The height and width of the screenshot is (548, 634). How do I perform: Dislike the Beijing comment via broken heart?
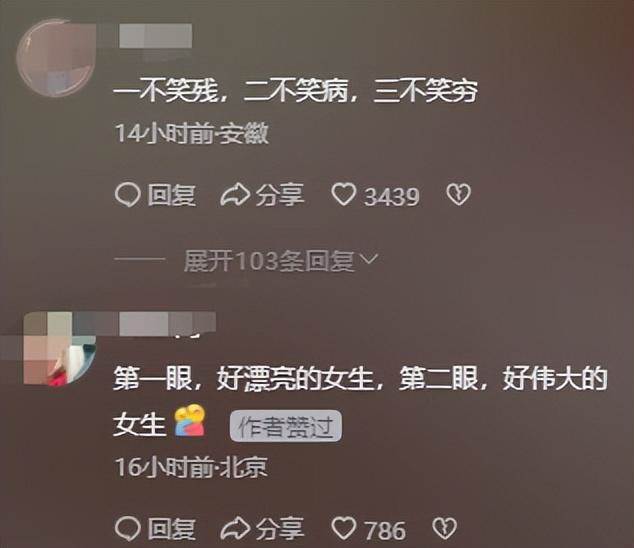pyautogui.click(x=445, y=529)
